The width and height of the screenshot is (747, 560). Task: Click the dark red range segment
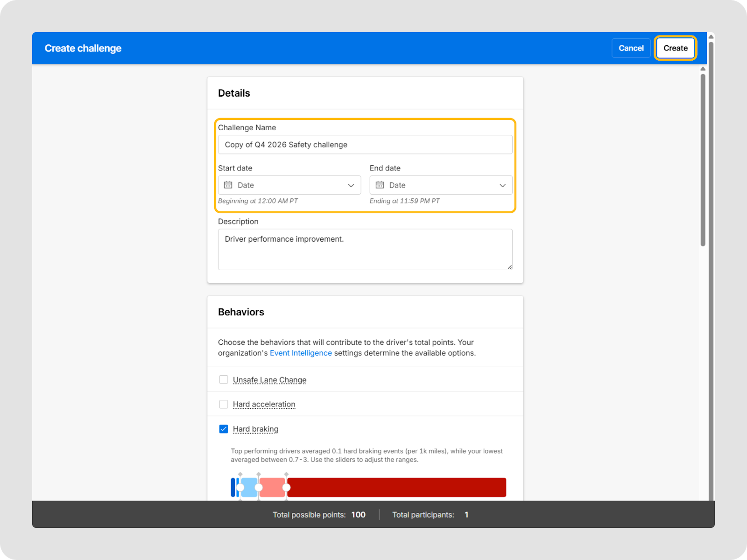397,487
